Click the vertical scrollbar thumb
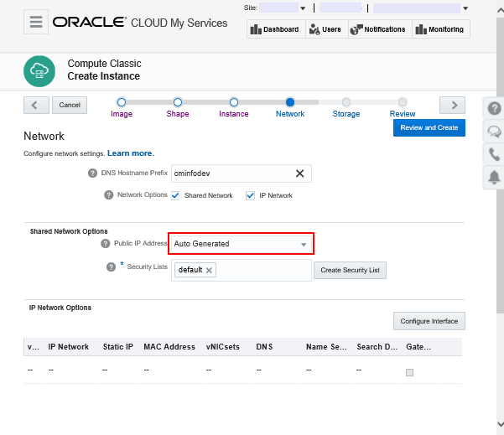Screen dimensions: 504x435 501,165
